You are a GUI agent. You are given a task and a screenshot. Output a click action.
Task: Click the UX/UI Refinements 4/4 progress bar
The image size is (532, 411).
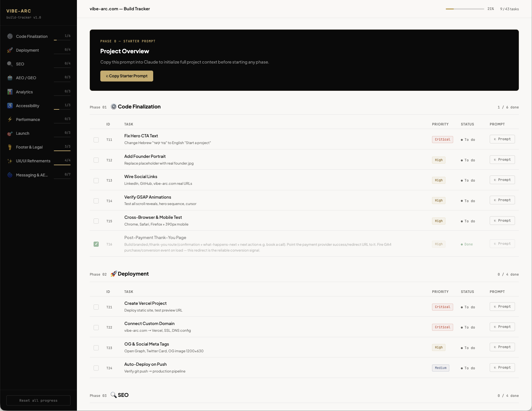click(62, 165)
